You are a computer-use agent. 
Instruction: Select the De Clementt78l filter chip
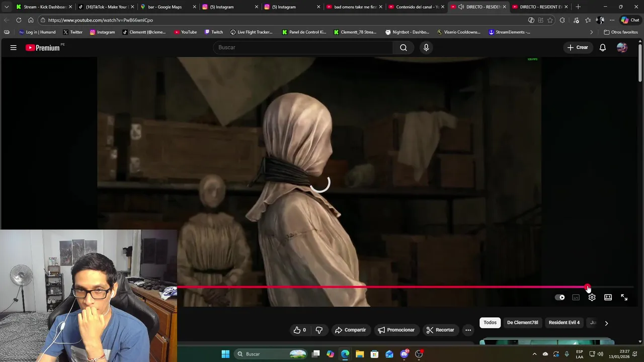pos(523,323)
